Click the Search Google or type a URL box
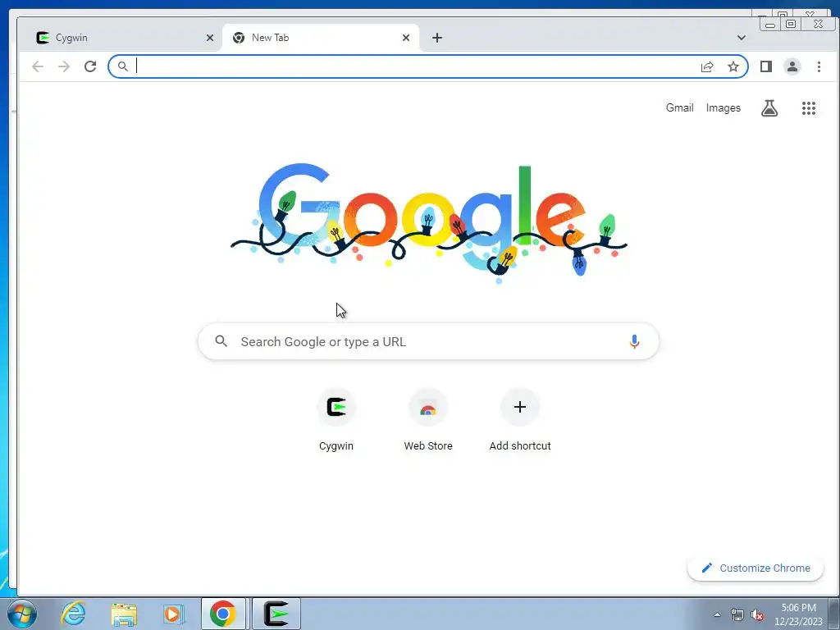Screen dimensions: 840x630 [x=428, y=341]
